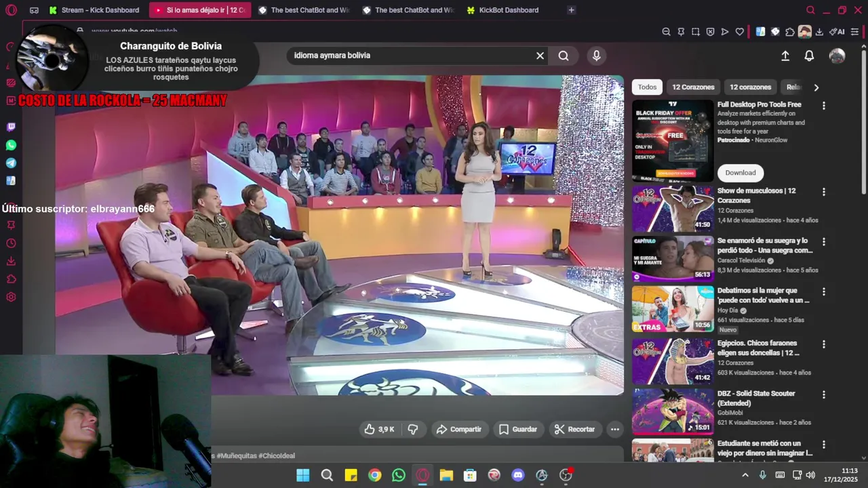Click the ad blocker shield icon
This screenshot has height=488, width=868.
710,32
